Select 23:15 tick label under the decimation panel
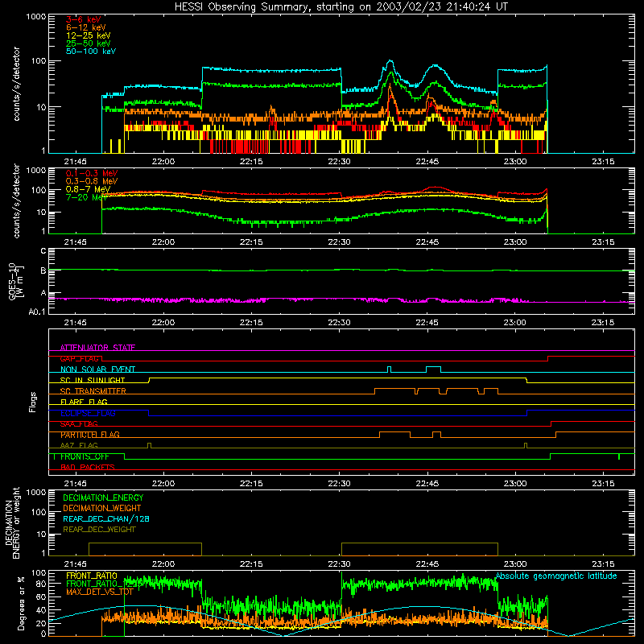This screenshot has height=644, width=644. 603,564
